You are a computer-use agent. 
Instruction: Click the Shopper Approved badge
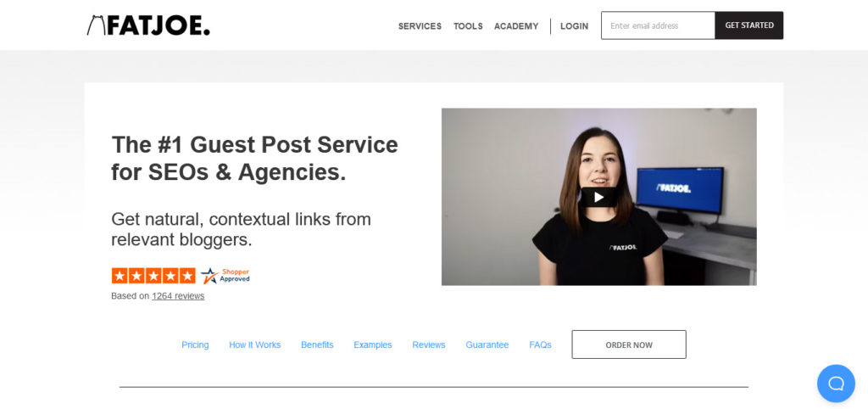(x=225, y=276)
